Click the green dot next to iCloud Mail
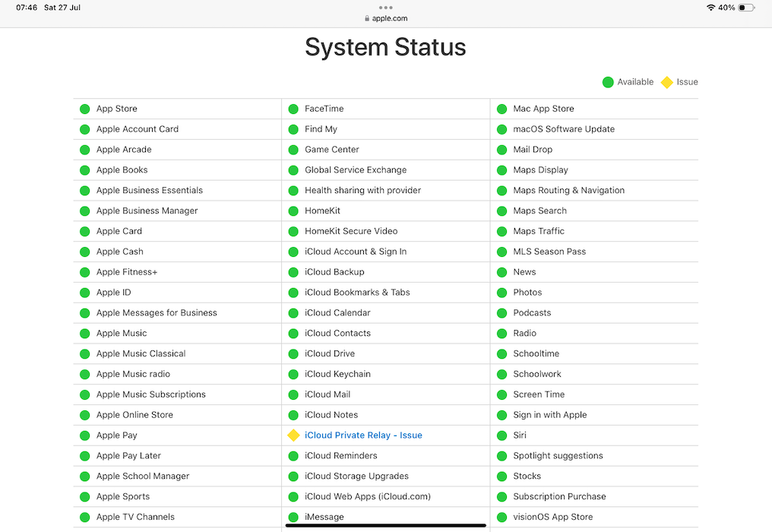Viewport: 772px width, 532px height. pyautogui.click(x=293, y=394)
